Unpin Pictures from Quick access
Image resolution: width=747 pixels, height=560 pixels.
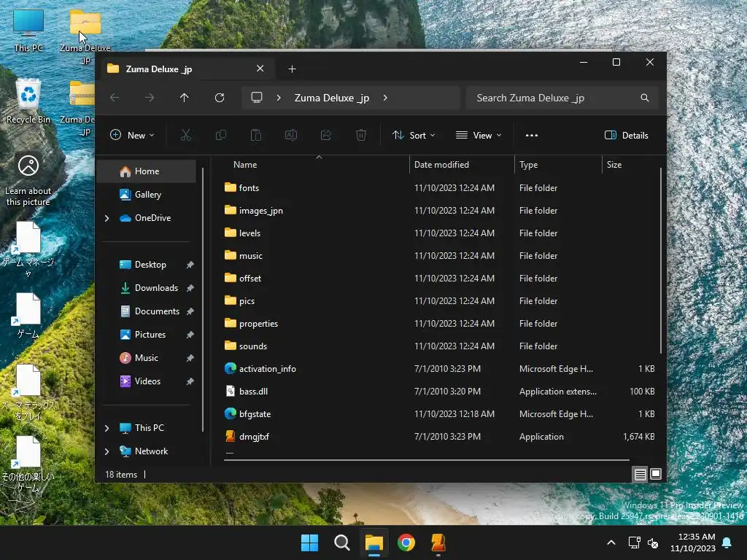coord(190,335)
